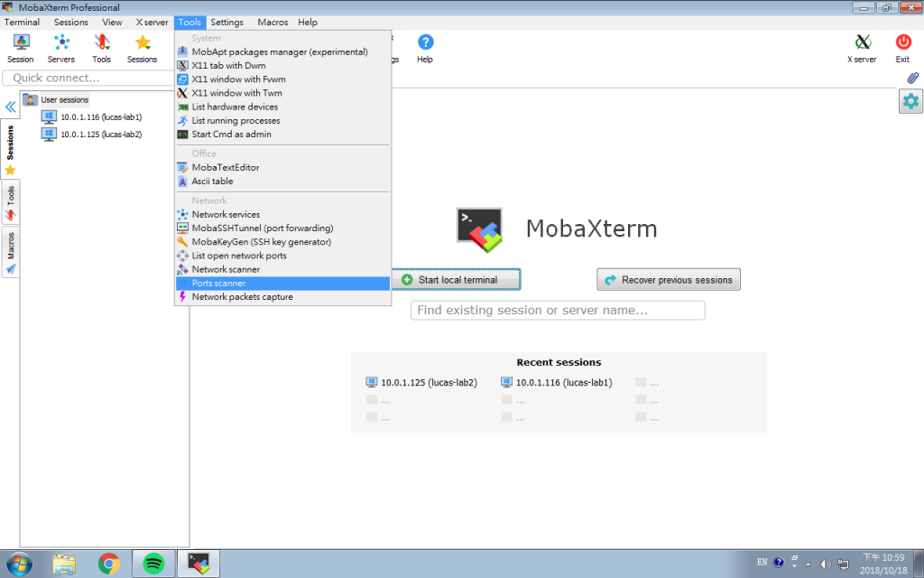924x578 pixels.
Task: Close the Tools menu via menu bar
Action: 189,22
